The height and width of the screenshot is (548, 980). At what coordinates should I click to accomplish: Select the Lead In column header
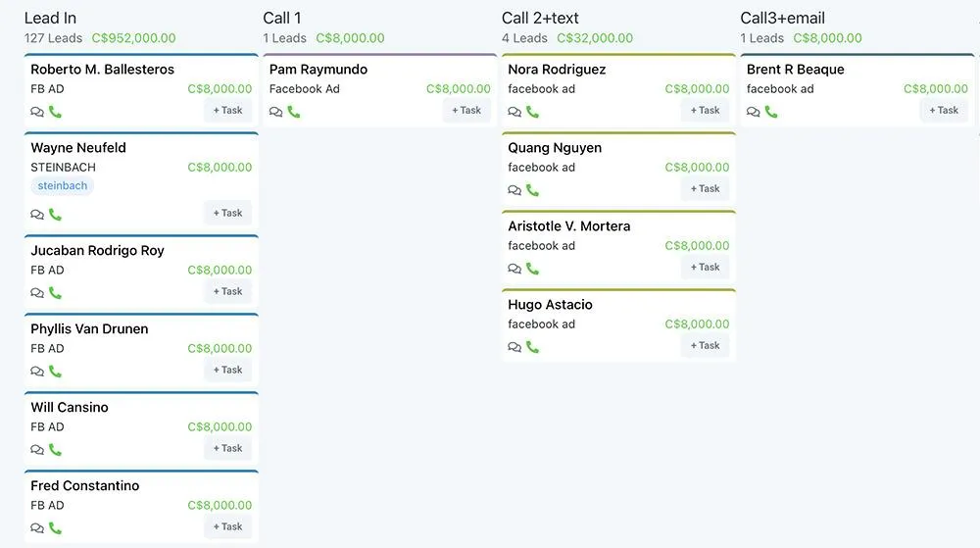click(x=50, y=18)
